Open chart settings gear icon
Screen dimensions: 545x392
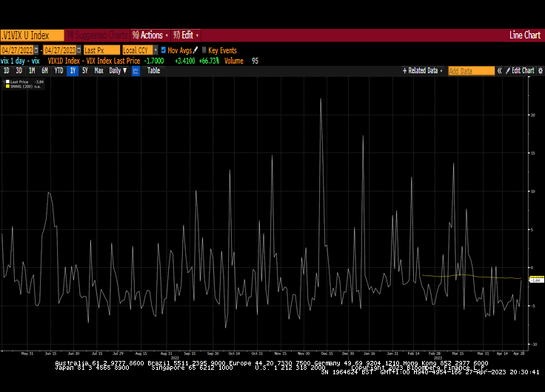[540, 71]
